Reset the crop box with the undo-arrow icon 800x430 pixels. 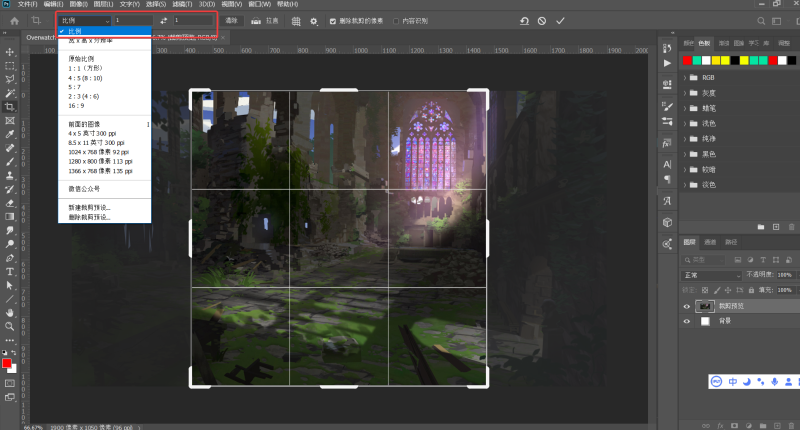point(524,21)
